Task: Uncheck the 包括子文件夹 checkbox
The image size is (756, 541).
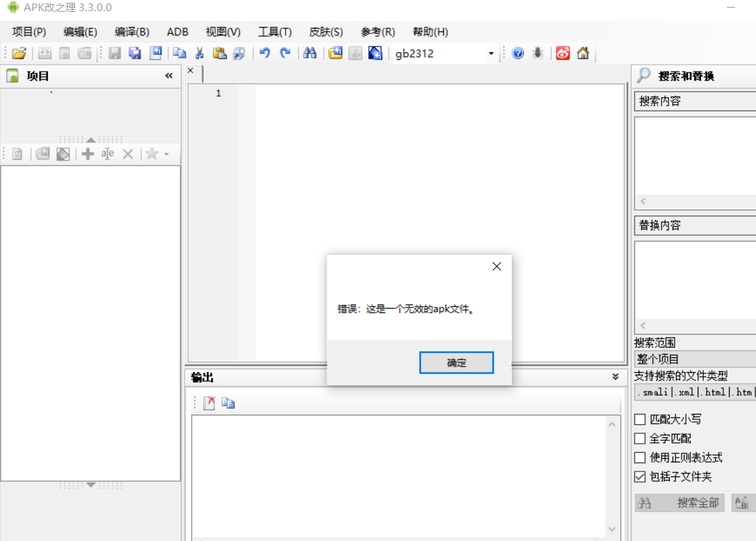Action: point(640,477)
